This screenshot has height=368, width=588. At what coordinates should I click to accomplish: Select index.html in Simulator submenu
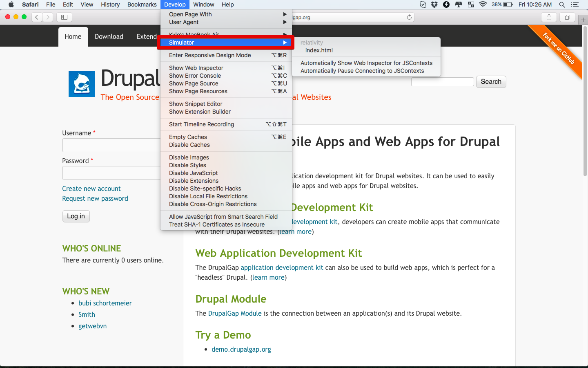pos(366,50)
